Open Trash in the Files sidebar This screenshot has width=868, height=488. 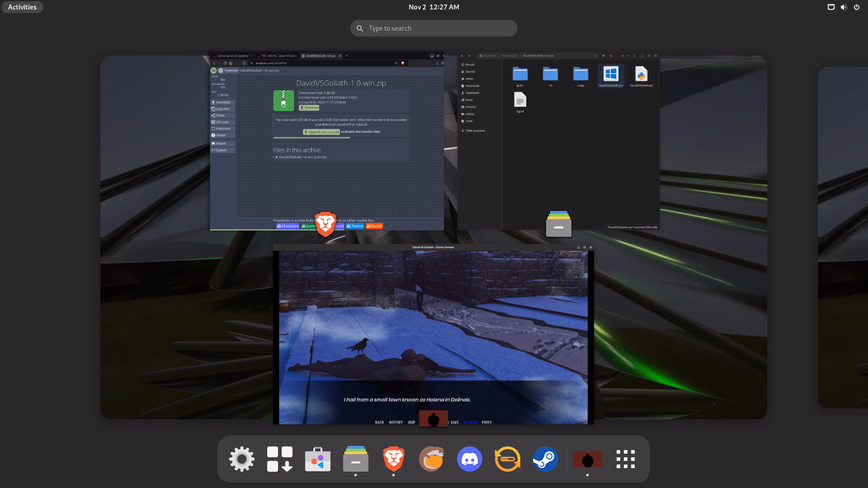coord(480,121)
